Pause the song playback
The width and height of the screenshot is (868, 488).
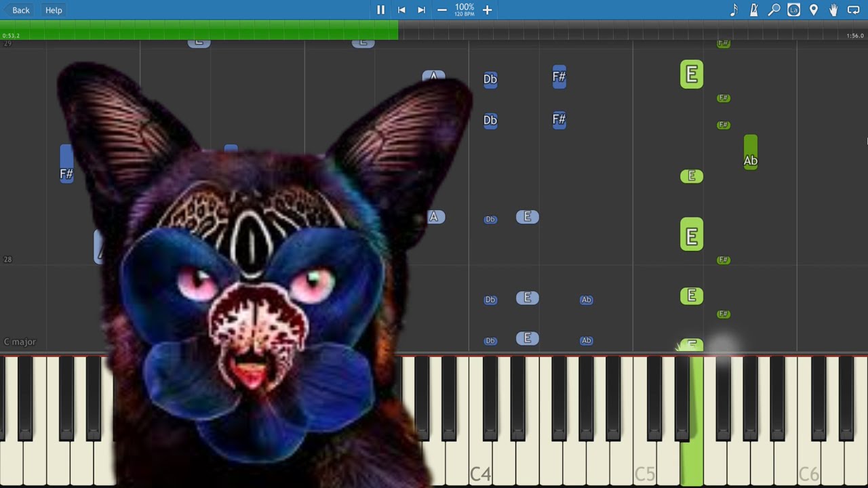[380, 10]
